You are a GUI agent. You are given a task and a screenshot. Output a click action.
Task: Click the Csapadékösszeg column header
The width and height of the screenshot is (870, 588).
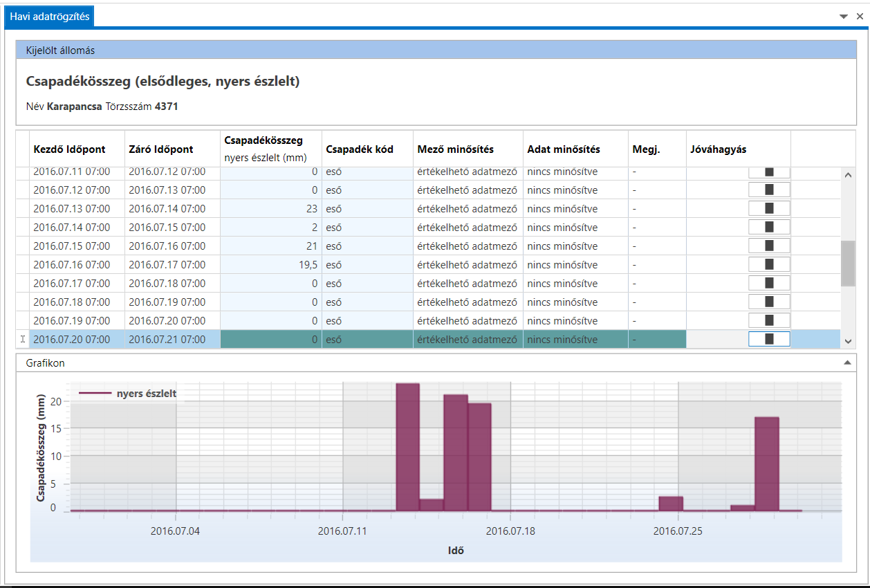tap(271, 149)
